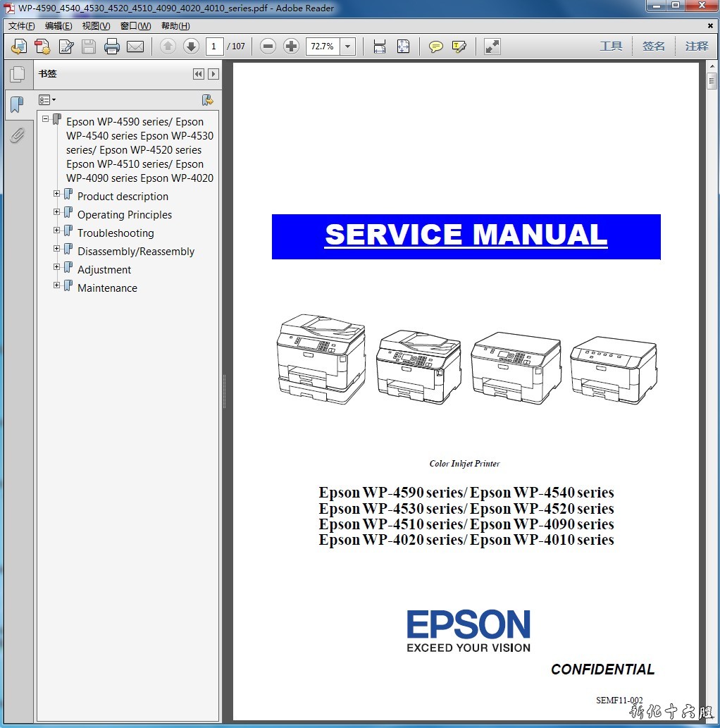Screen dimensions: 720x728
Task: Open the 注释 (Comment) pane
Action: click(696, 47)
